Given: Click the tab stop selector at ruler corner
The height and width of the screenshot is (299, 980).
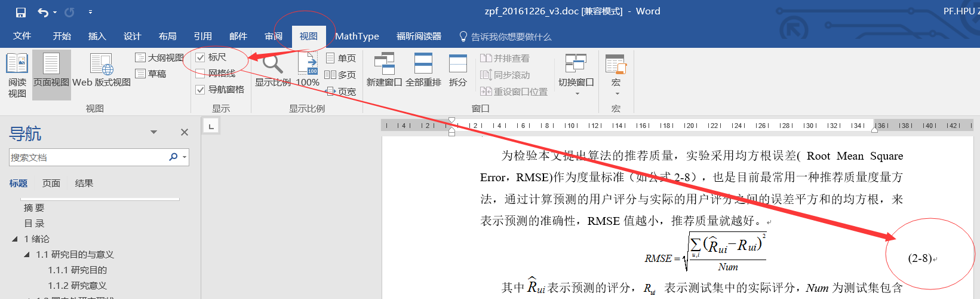Looking at the screenshot, I should (211, 126).
